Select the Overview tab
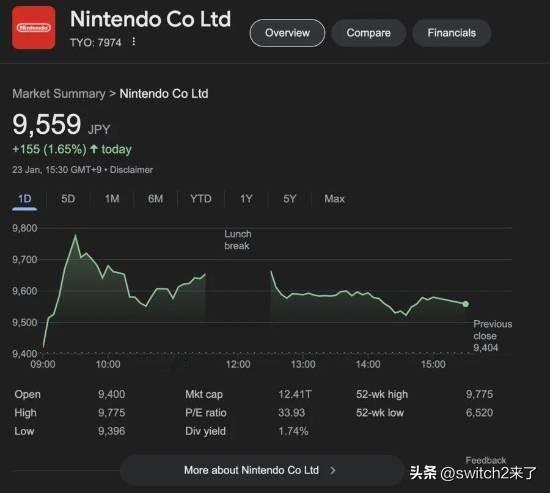 click(287, 33)
